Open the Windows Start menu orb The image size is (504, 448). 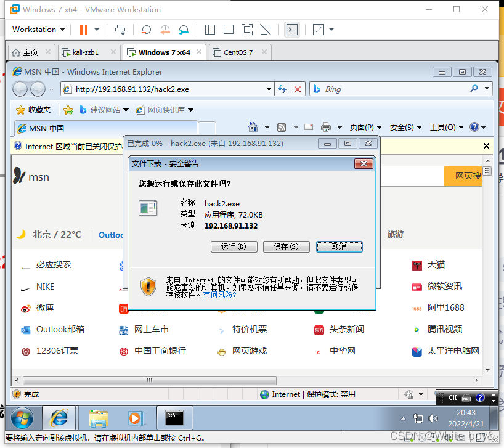tap(22, 418)
